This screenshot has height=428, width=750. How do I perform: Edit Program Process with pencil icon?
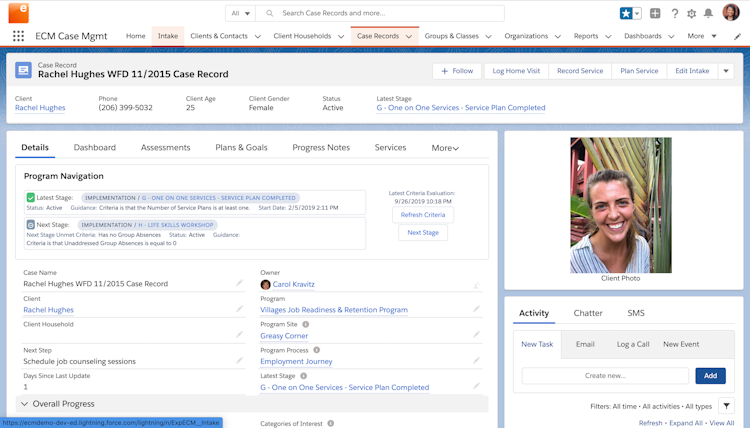(x=476, y=360)
